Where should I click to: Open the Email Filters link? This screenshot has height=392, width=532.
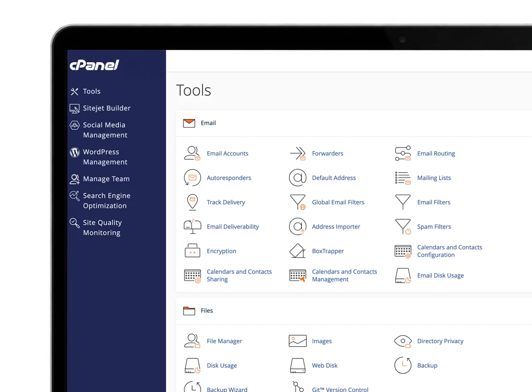click(434, 202)
